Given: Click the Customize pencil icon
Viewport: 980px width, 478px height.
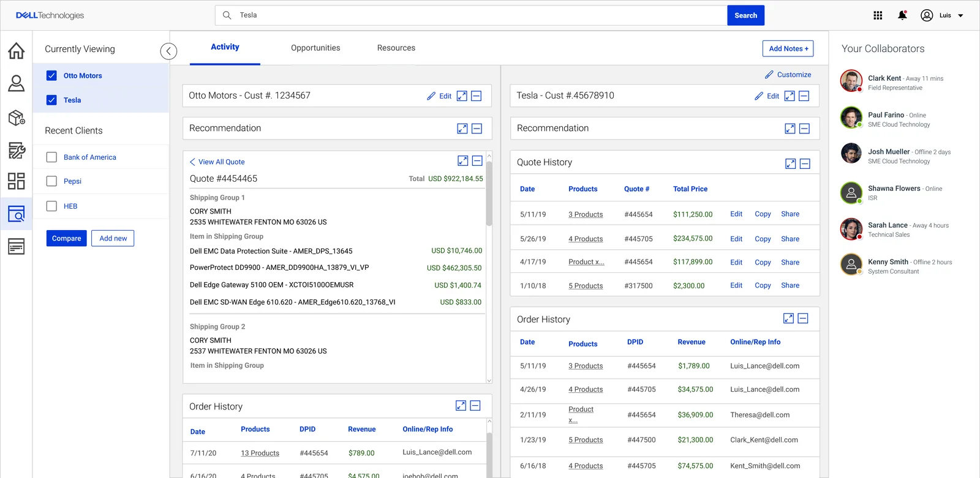Looking at the screenshot, I should pos(769,75).
